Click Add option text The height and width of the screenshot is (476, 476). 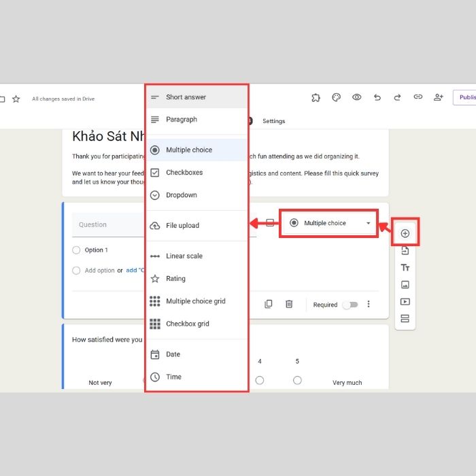(x=99, y=271)
